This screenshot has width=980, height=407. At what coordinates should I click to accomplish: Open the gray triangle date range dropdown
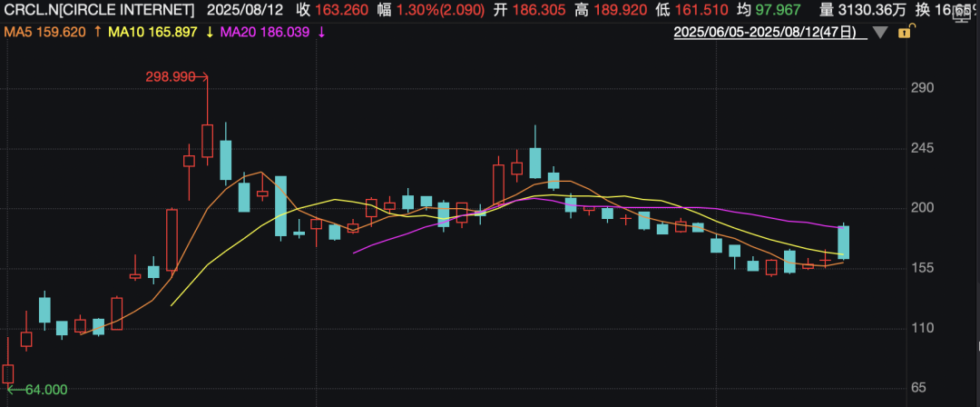coord(880,33)
